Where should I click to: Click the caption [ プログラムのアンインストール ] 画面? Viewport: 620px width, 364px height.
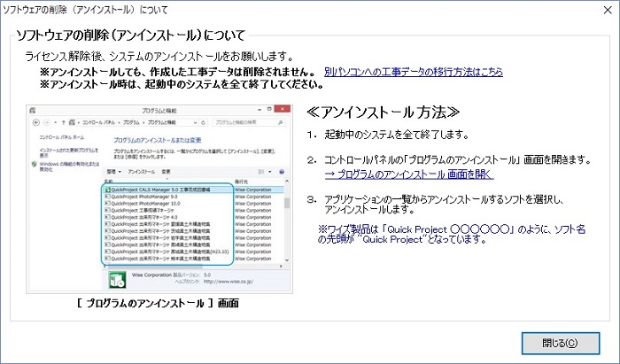[159, 304]
